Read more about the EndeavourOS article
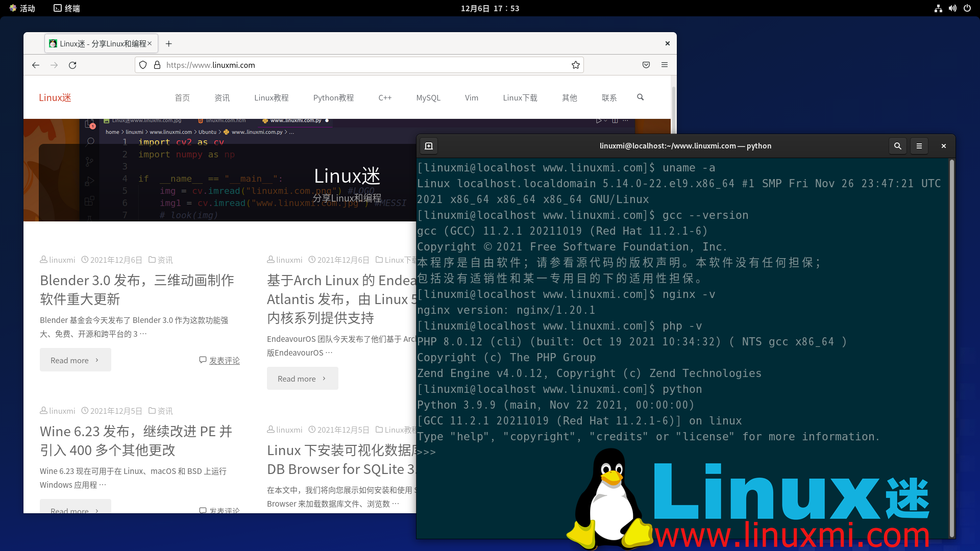This screenshot has width=980, height=551. (x=303, y=379)
